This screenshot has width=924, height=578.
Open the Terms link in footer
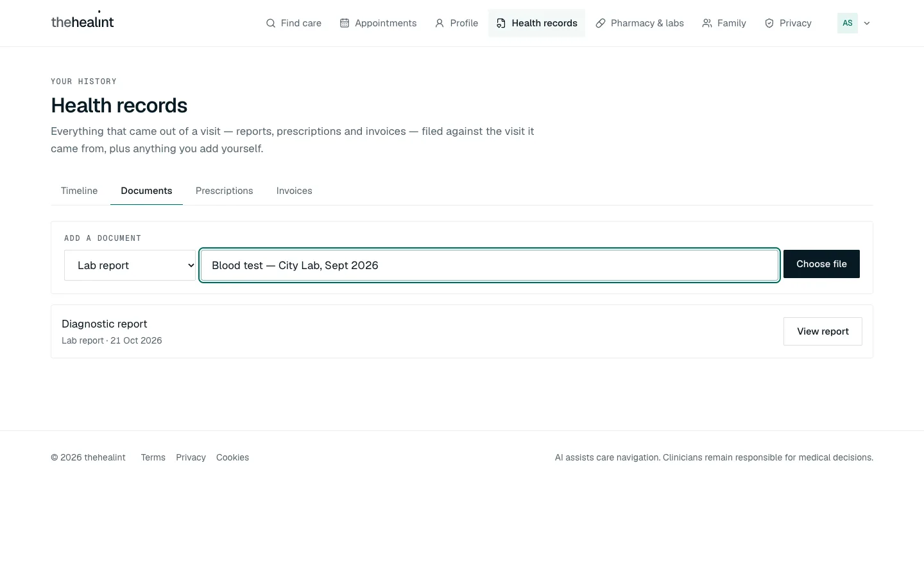click(153, 457)
